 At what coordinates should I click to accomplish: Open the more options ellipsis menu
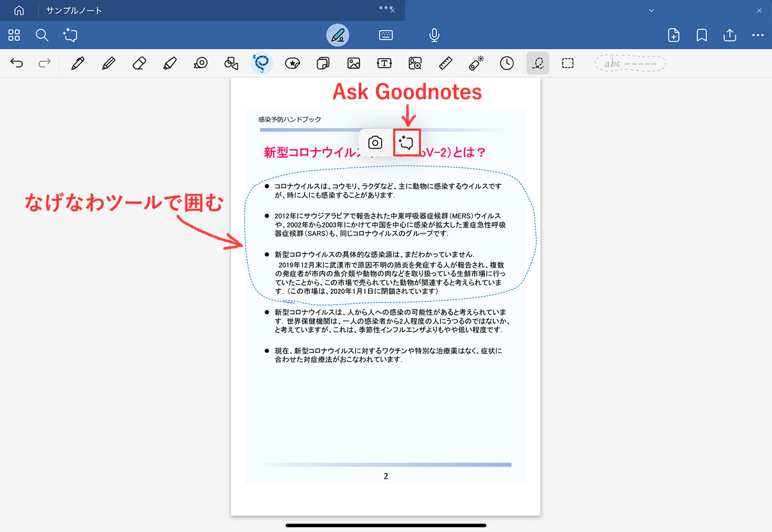click(x=758, y=35)
